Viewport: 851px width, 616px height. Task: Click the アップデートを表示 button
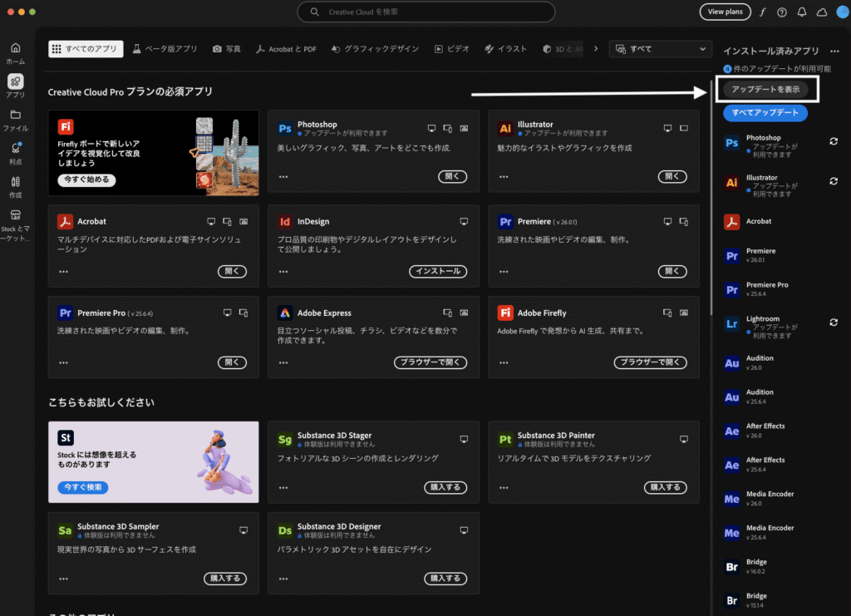point(765,89)
